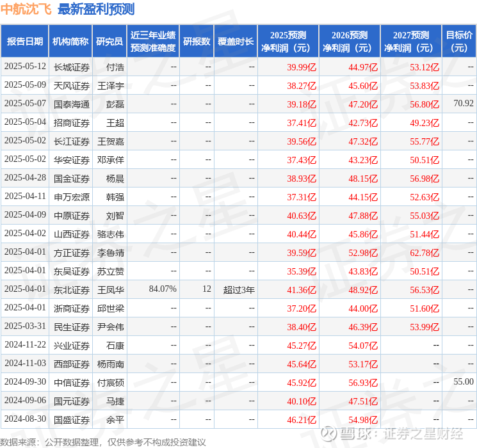Click date 2025-04-11

pyautogui.click(x=25, y=196)
